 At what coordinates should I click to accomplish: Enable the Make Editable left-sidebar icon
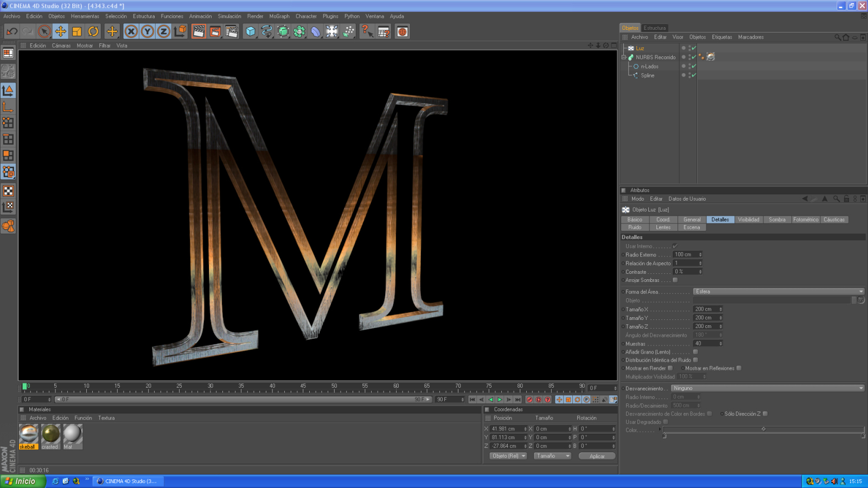pyautogui.click(x=8, y=71)
